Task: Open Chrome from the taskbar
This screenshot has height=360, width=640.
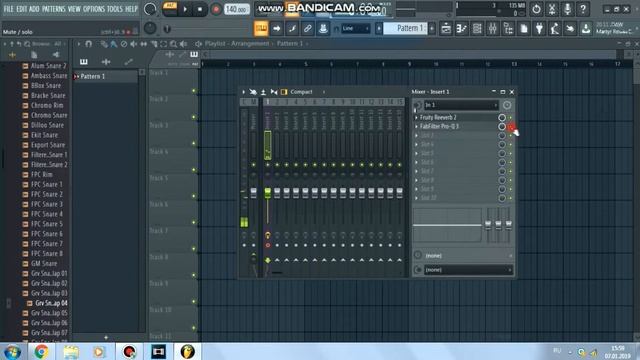Action: tap(41, 351)
